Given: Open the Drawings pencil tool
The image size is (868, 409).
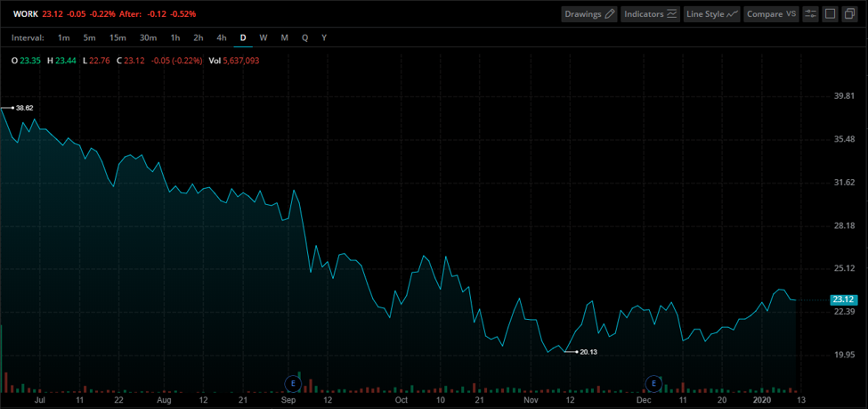Looking at the screenshot, I should pyautogui.click(x=589, y=14).
